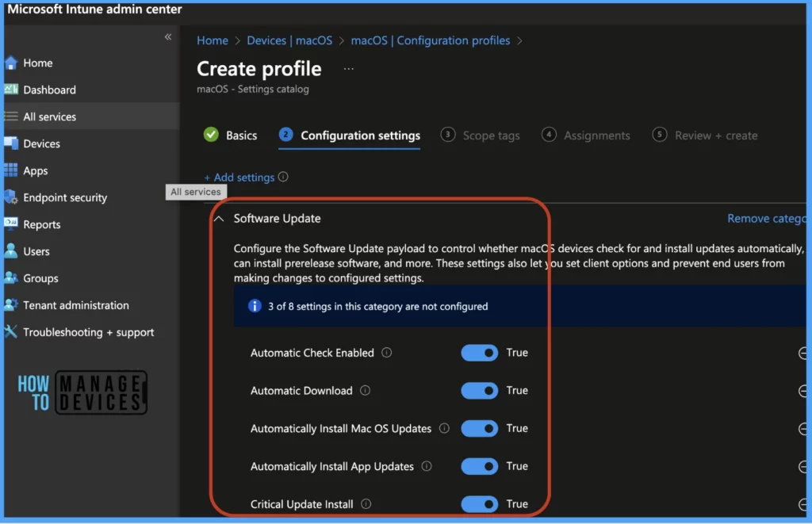Open the Basics tab
This screenshot has width=812, height=524.
(231, 135)
